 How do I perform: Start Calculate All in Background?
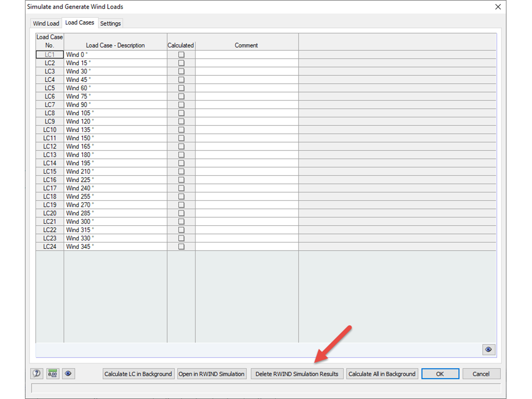382,374
